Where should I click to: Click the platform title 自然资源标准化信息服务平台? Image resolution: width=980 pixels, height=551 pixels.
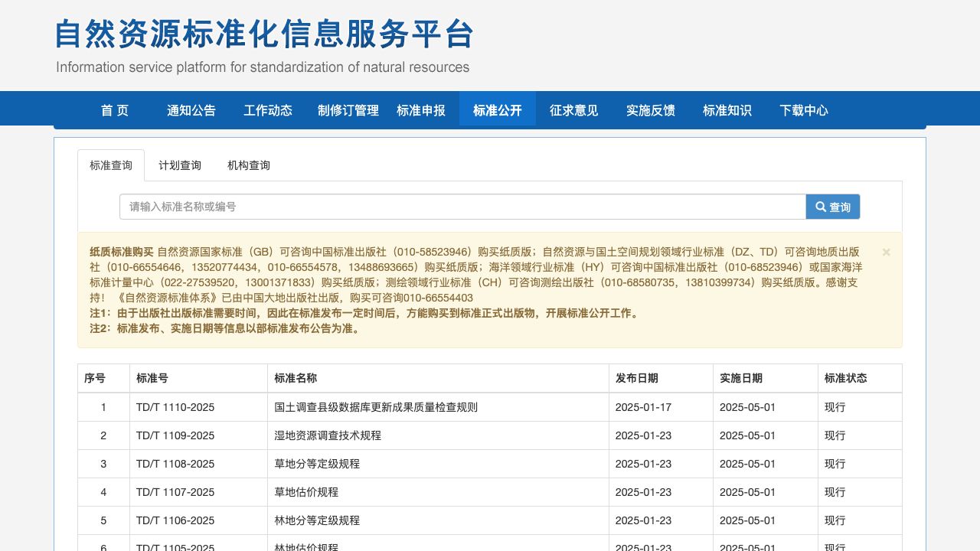click(x=264, y=34)
